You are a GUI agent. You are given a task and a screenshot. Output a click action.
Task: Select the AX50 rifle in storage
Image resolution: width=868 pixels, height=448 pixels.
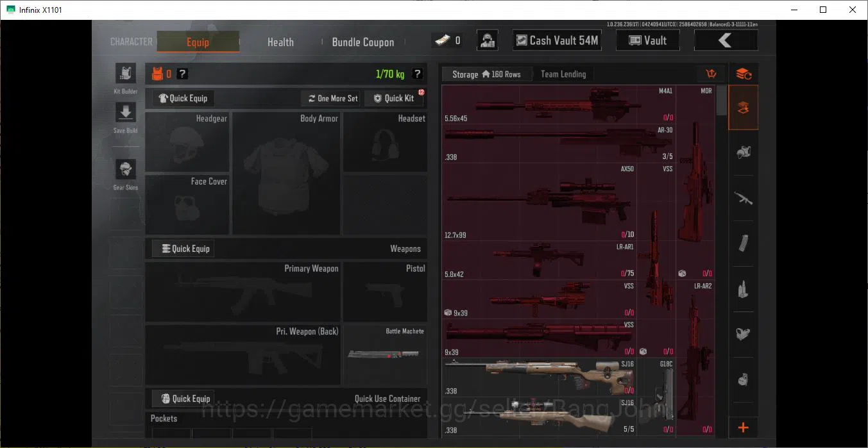539,201
